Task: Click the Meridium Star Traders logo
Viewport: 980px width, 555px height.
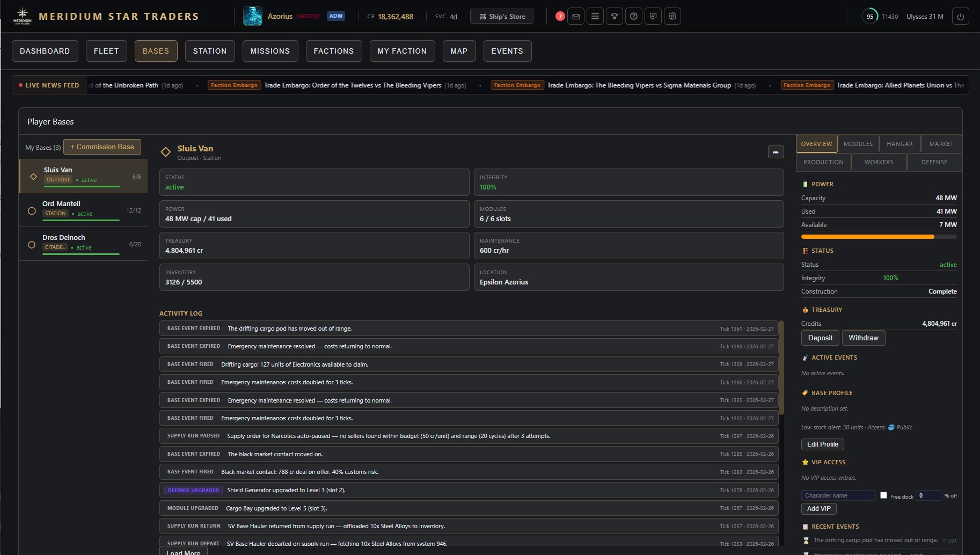Action: (x=106, y=16)
